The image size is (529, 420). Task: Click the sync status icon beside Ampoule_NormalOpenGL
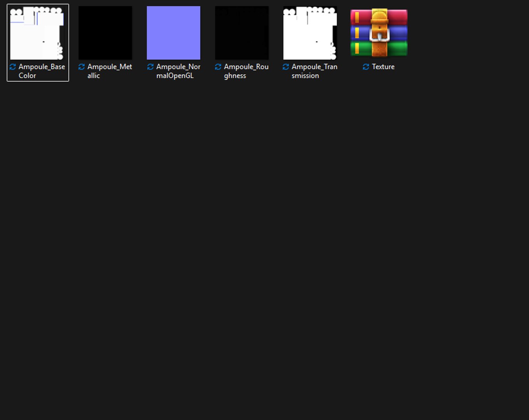click(x=150, y=67)
